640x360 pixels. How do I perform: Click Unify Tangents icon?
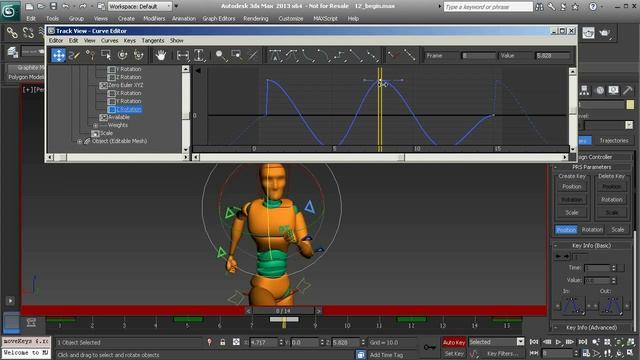(x=409, y=55)
